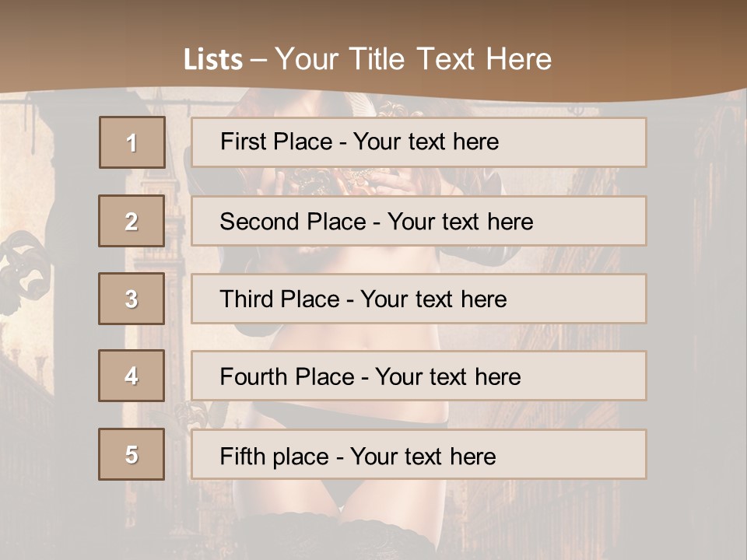This screenshot has width=747, height=560.
Task: Click the number 5 list box
Action: (132, 454)
